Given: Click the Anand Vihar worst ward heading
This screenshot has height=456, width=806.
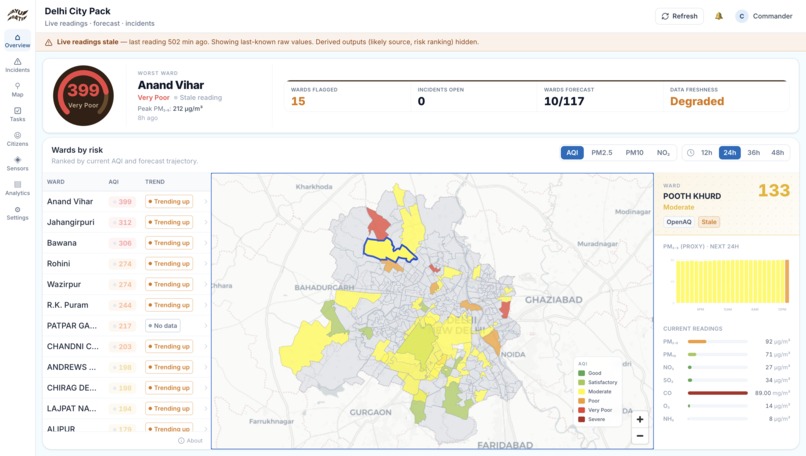Looking at the screenshot, I should coord(171,85).
